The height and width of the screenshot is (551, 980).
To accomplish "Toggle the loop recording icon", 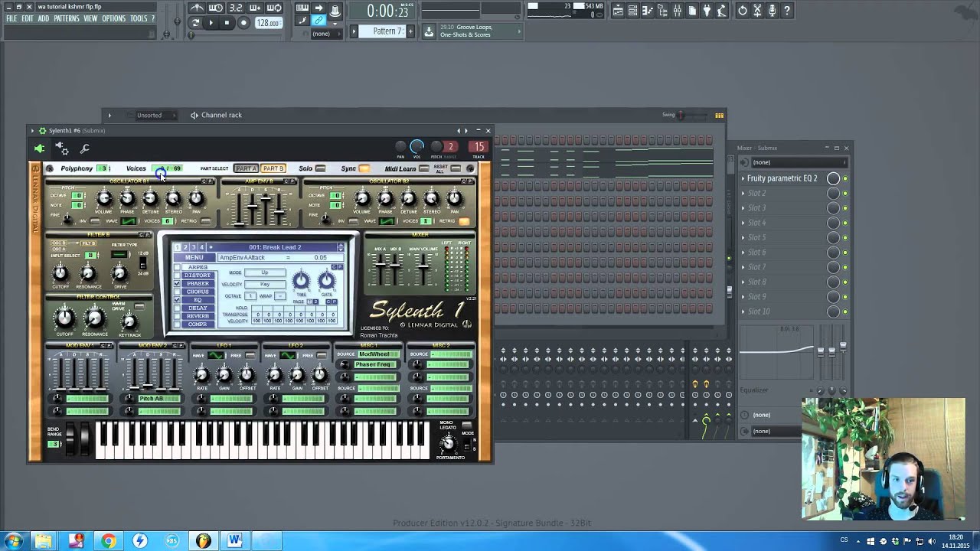I will pos(274,8).
